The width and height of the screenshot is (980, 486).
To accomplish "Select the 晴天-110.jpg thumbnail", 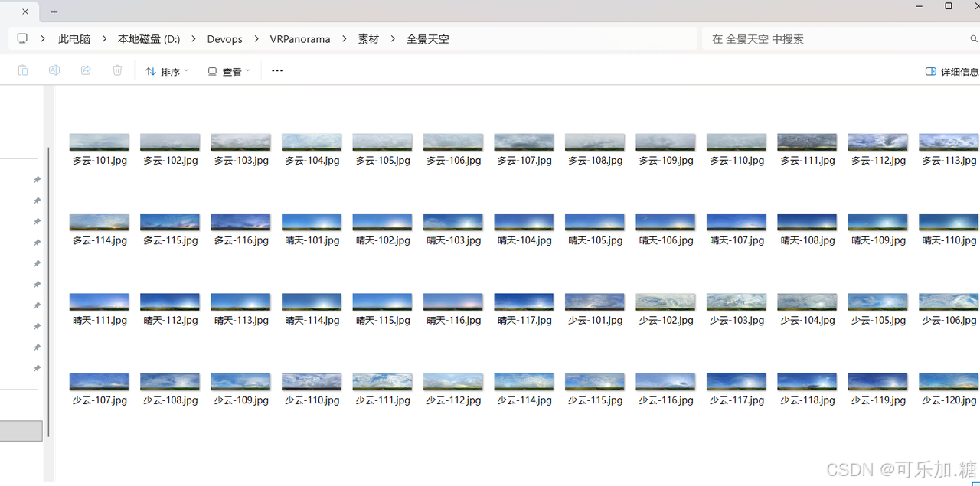I will pyautogui.click(x=949, y=222).
